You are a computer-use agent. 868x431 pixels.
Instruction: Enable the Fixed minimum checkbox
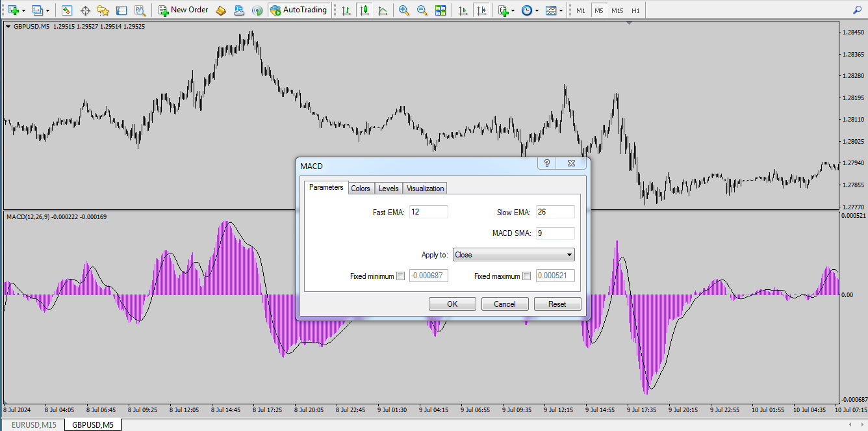click(400, 276)
